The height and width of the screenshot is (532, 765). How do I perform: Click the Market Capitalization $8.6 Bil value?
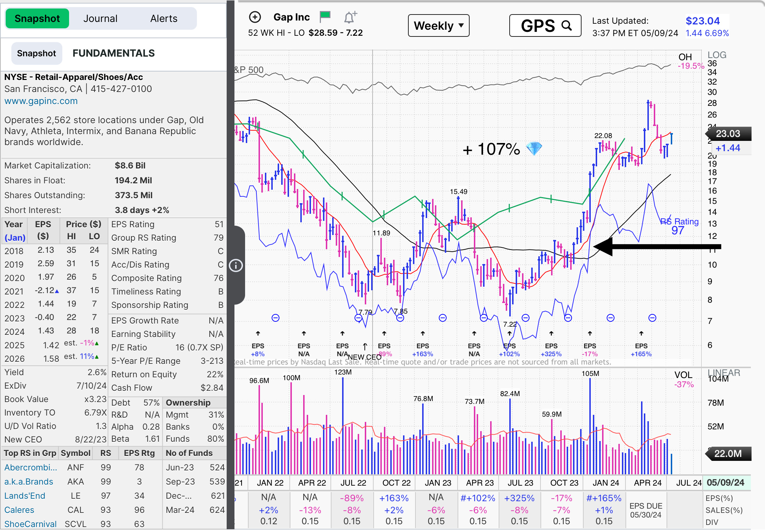(130, 165)
